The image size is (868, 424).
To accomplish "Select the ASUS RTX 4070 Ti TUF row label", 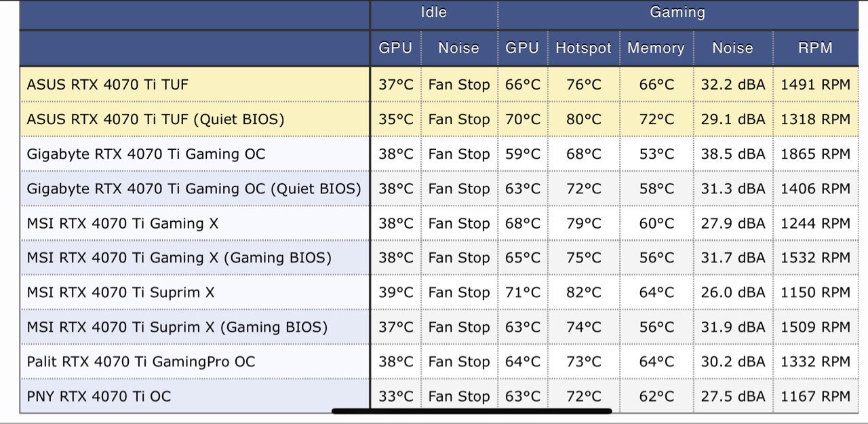I will pyautogui.click(x=107, y=85).
